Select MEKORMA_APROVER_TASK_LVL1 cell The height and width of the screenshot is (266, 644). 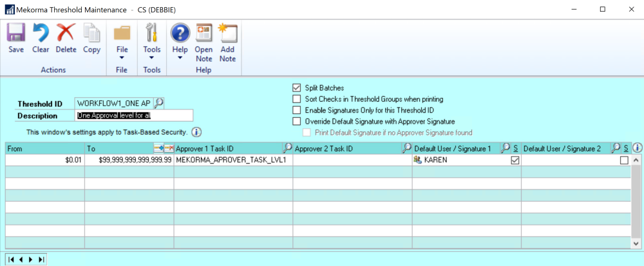(x=233, y=160)
